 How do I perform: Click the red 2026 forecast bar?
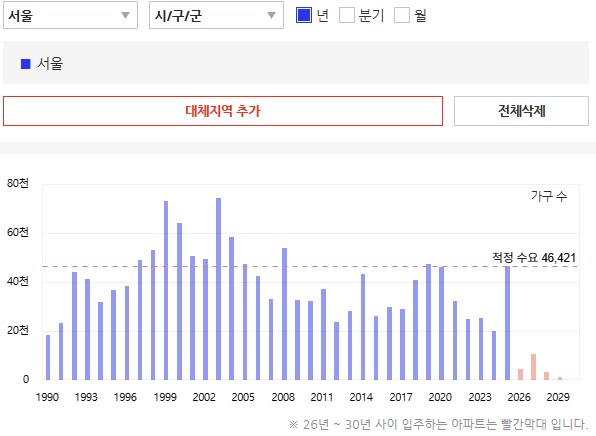[x=520, y=374]
